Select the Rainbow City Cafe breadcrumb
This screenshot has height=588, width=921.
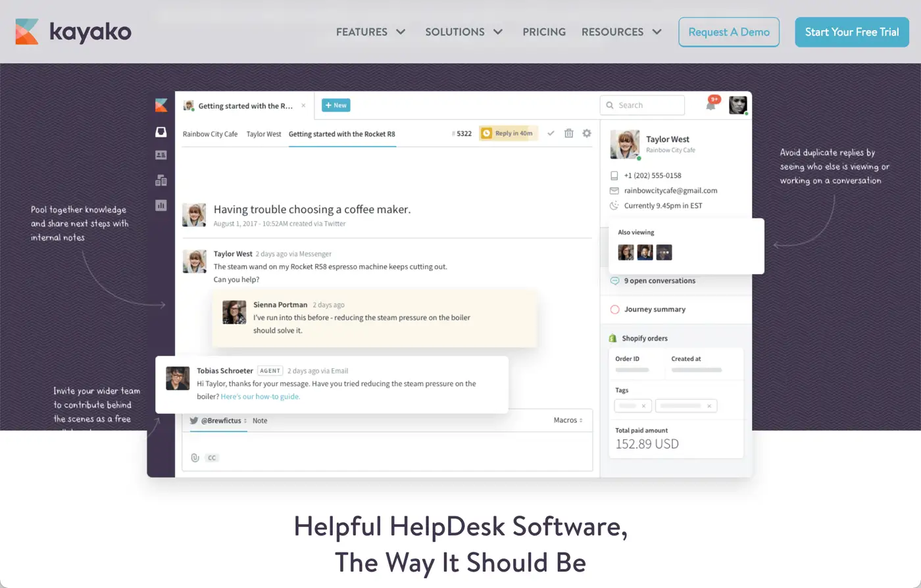[210, 134]
